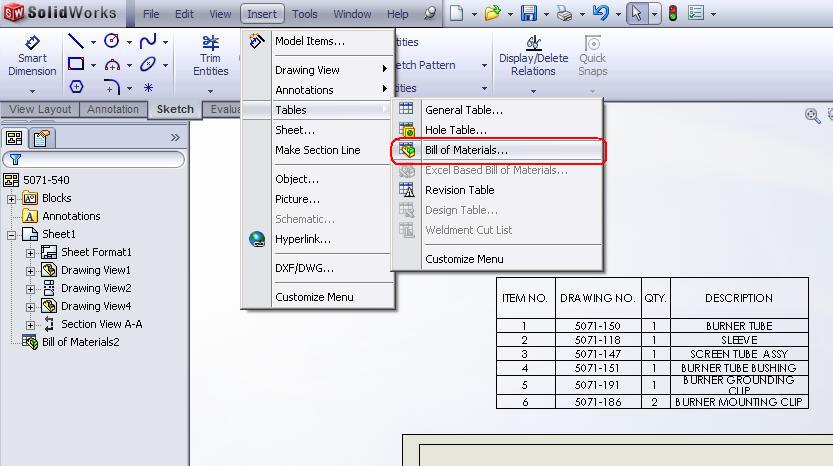The width and height of the screenshot is (833, 466).
Task: Open the Line tool dropdown arrow
Action: 94,42
